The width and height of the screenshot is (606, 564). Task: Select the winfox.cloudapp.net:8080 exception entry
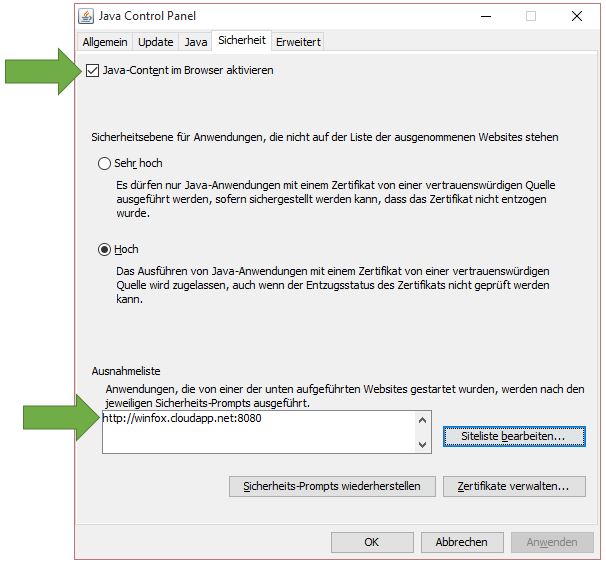point(189,420)
